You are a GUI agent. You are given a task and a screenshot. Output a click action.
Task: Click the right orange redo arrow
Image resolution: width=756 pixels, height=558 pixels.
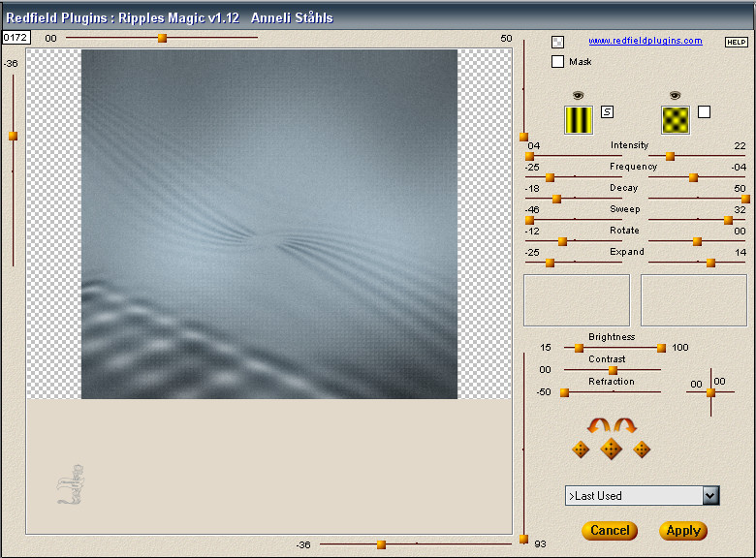pyautogui.click(x=625, y=425)
